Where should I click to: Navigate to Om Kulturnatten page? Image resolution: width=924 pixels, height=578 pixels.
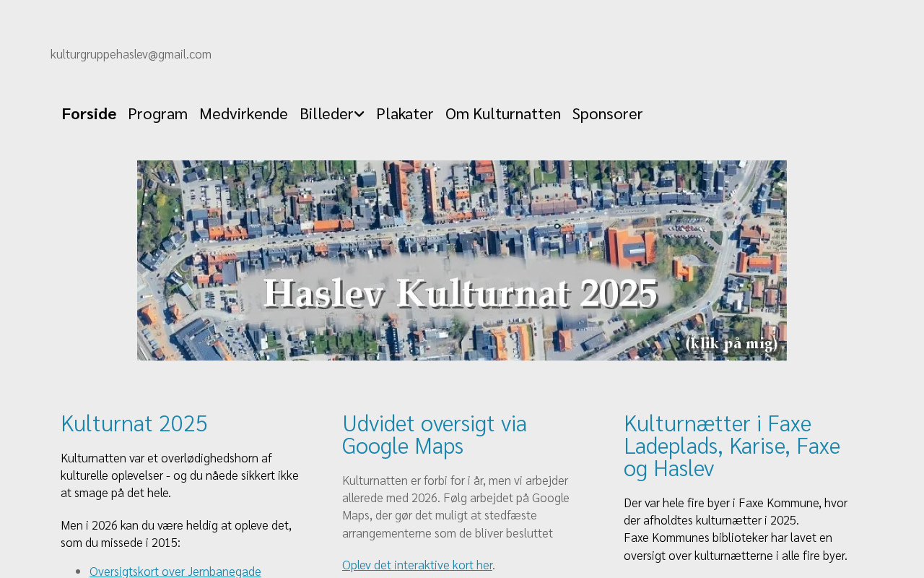pos(502,113)
